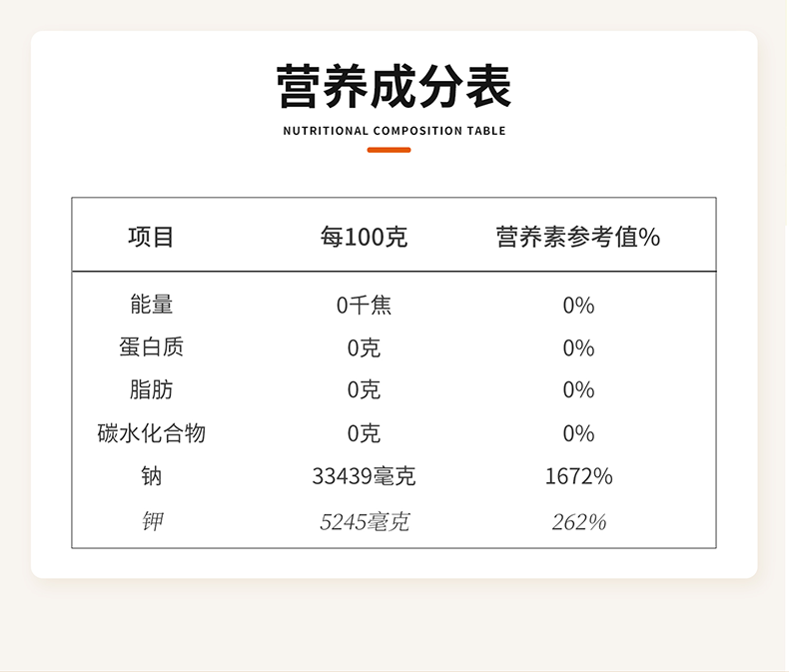Select the 脂肪 row label
The width and height of the screenshot is (789, 672).
(x=152, y=389)
